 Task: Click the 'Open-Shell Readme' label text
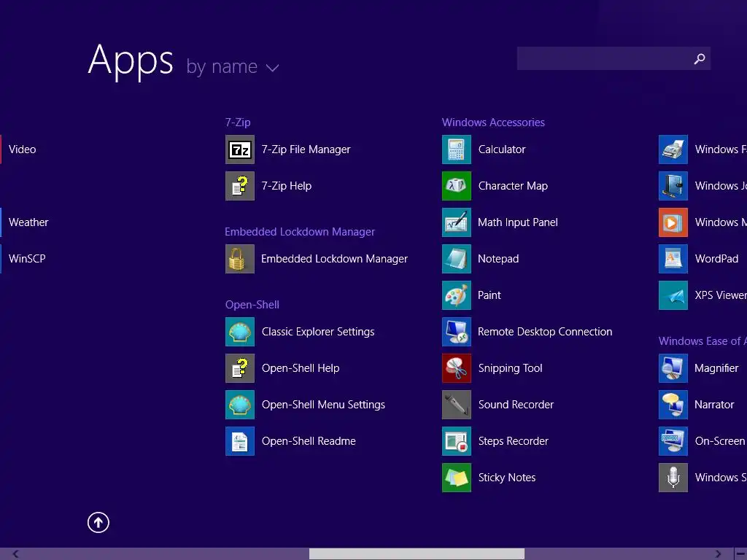(x=309, y=441)
